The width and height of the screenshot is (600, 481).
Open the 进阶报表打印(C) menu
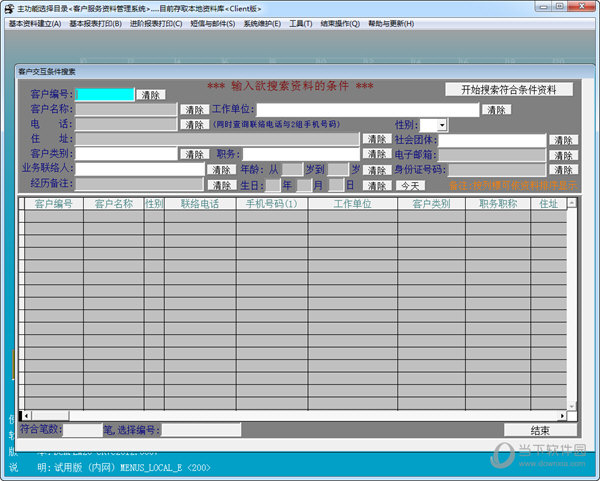click(156, 24)
